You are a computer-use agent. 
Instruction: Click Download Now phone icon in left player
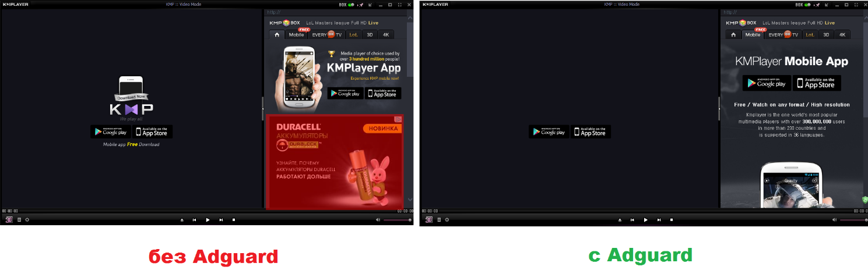pos(131,89)
